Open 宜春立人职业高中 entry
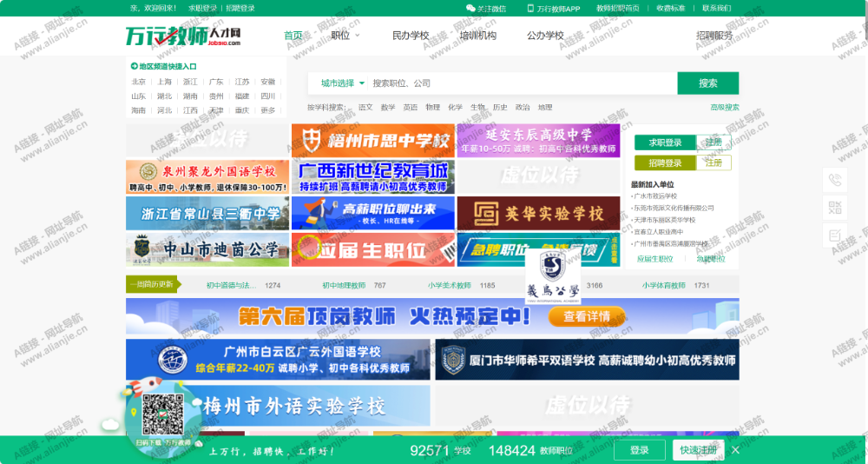The image size is (868, 464). point(658,232)
